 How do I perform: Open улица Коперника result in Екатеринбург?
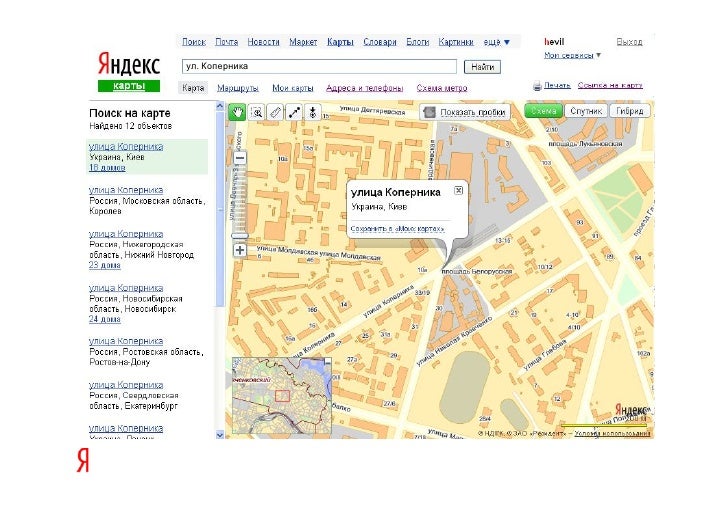[126, 385]
